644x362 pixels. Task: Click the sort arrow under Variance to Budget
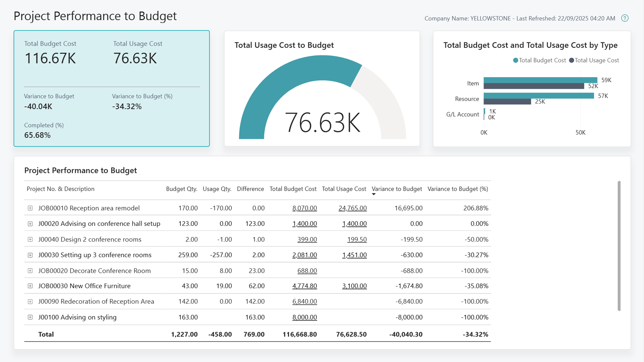point(374,194)
